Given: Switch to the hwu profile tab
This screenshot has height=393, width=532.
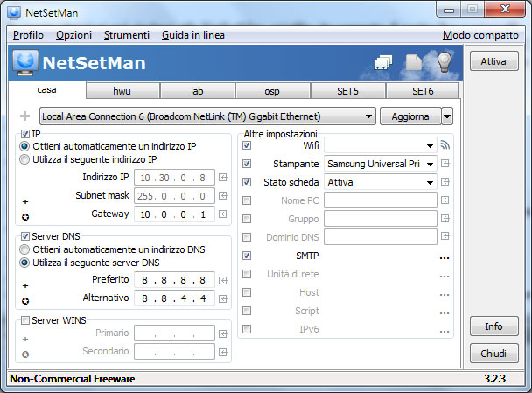Looking at the screenshot, I should coord(122,91).
